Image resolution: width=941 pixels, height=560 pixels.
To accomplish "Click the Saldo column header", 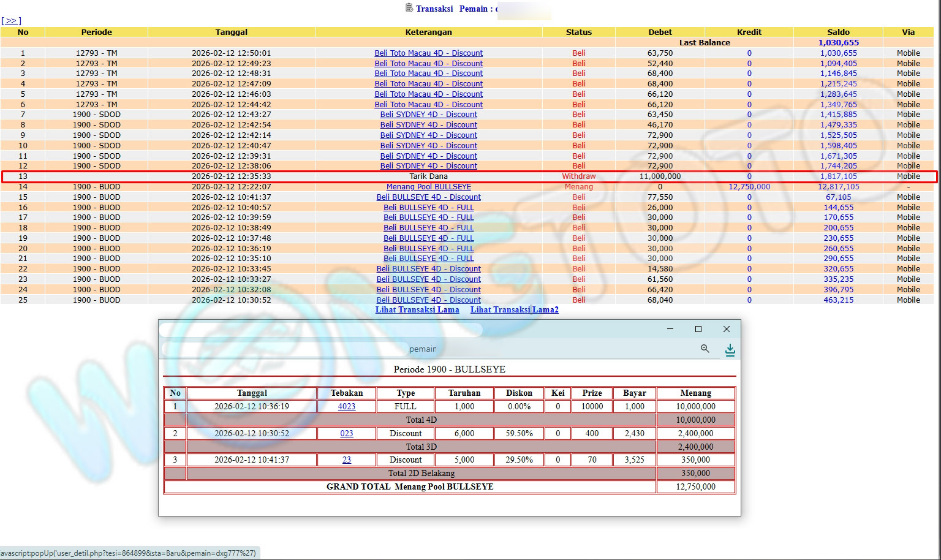I will coord(837,32).
